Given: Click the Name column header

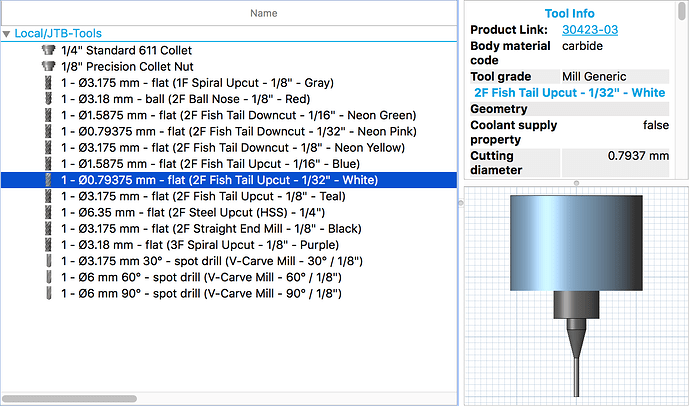Looking at the screenshot, I should click(x=229, y=13).
